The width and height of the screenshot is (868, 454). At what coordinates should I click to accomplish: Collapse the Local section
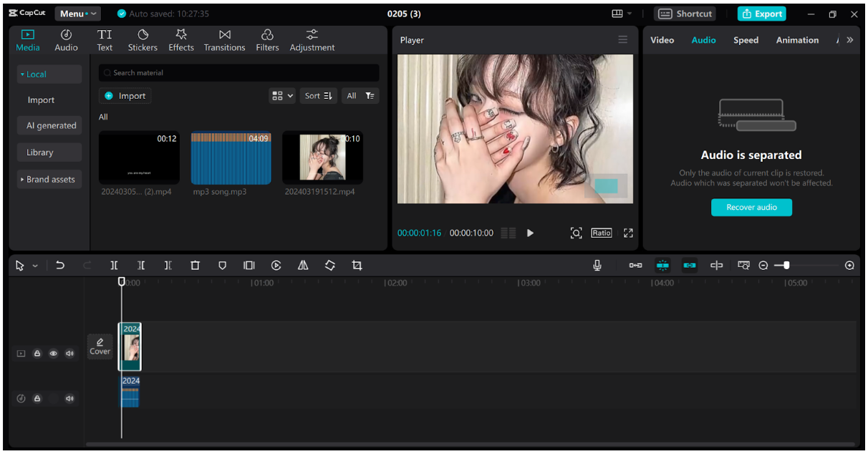point(49,74)
